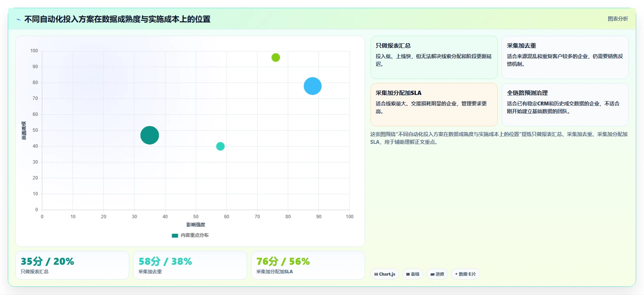Click the 影响强度 x-axis title
This screenshot has width=644, height=295.
(196, 225)
